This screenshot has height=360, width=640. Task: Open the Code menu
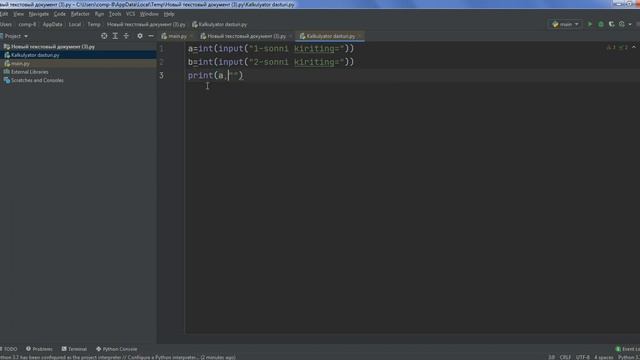pos(60,14)
